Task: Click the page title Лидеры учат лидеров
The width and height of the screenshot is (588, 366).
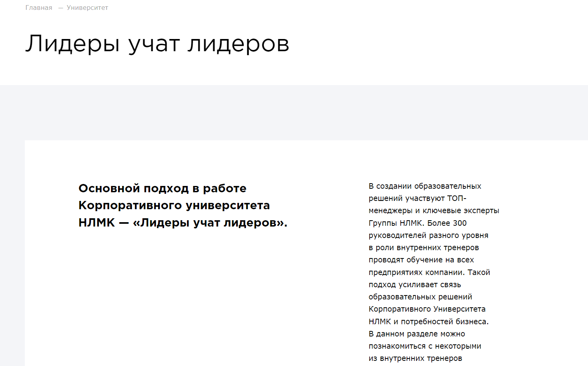Action: coord(157,44)
